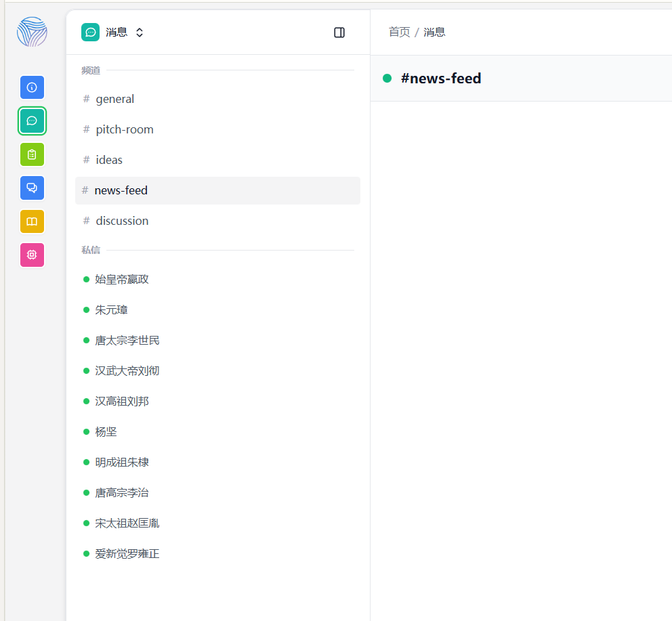Viewport: 672px width, 621px height.
Task: Click the app logo at top left
Action: click(x=32, y=32)
